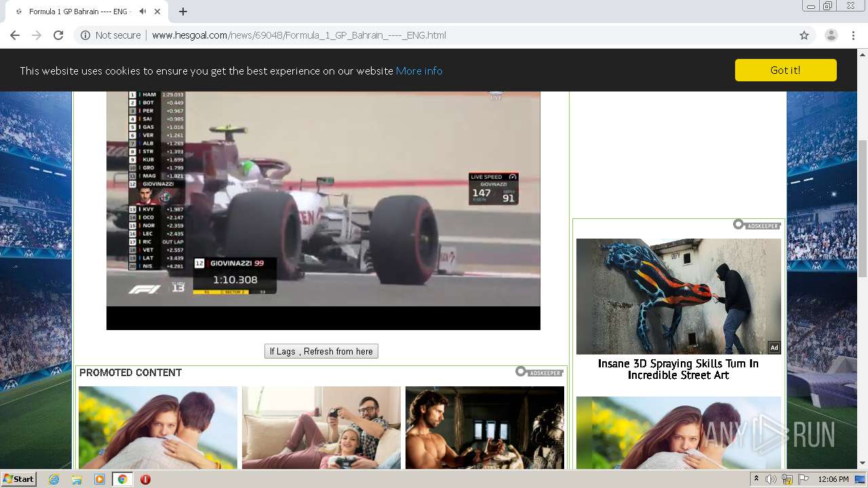This screenshot has width=868, height=488.
Task: Open the Chrome profile avatar menu
Action: click(x=831, y=35)
